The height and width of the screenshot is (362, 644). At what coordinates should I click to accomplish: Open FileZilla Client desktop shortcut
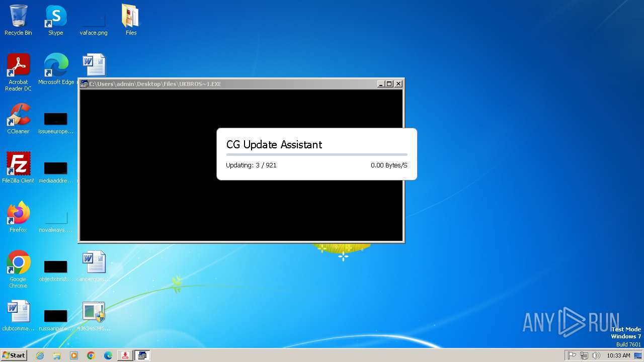coord(18,168)
